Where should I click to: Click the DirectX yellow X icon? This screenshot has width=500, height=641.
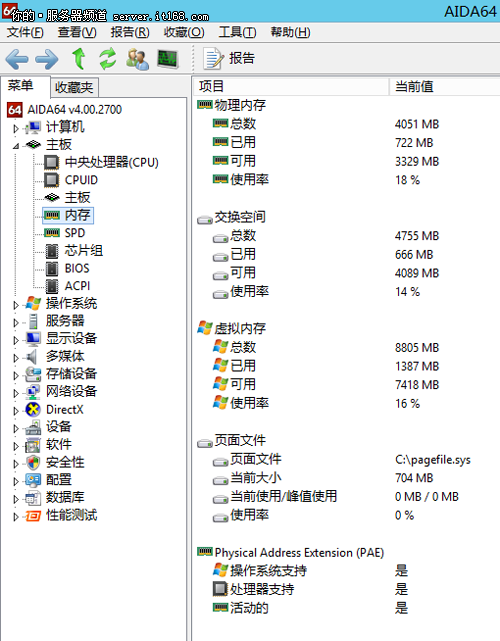[x=33, y=410]
